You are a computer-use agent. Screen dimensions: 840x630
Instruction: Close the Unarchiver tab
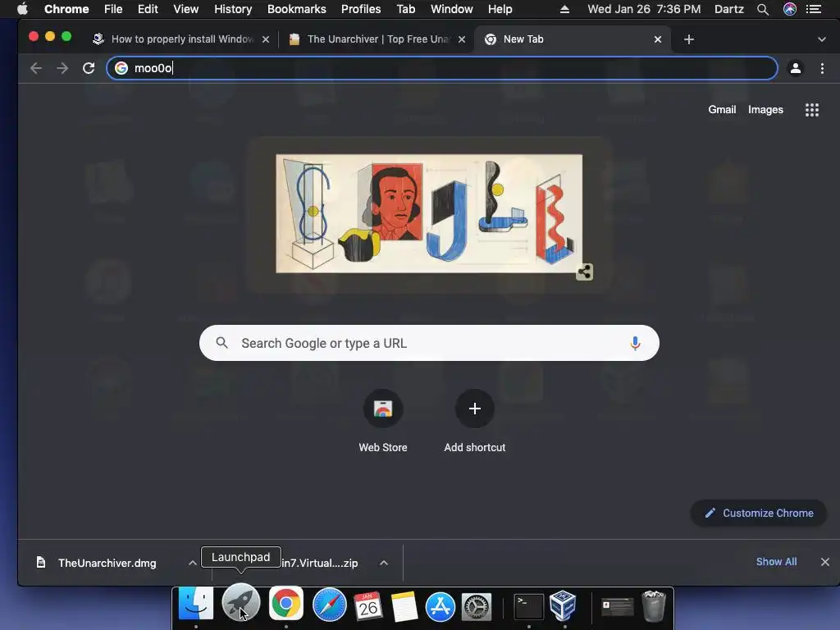pyautogui.click(x=462, y=39)
